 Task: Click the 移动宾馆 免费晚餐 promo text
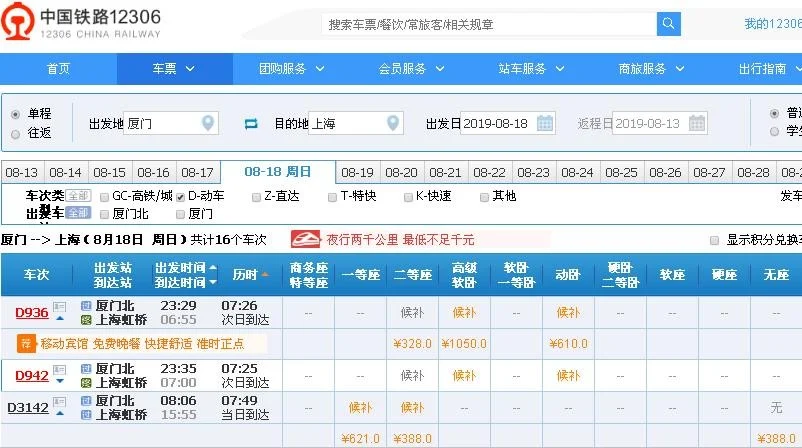[142, 344]
